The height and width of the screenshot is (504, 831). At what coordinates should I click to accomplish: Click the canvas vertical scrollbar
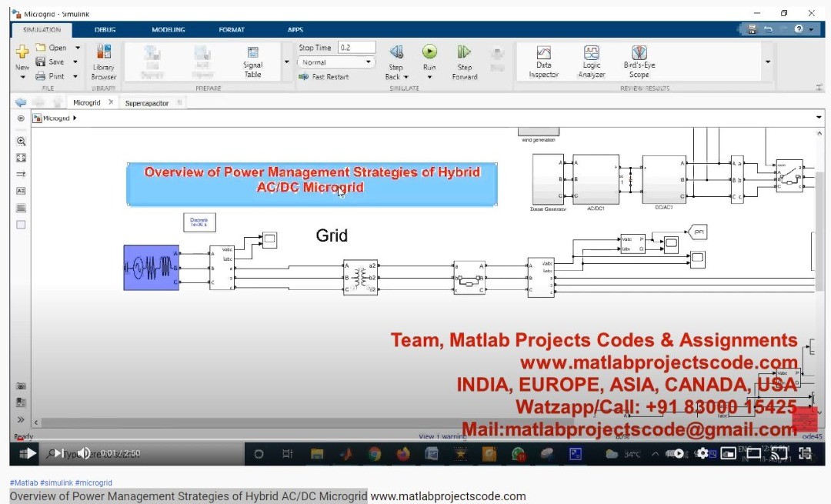click(819, 231)
